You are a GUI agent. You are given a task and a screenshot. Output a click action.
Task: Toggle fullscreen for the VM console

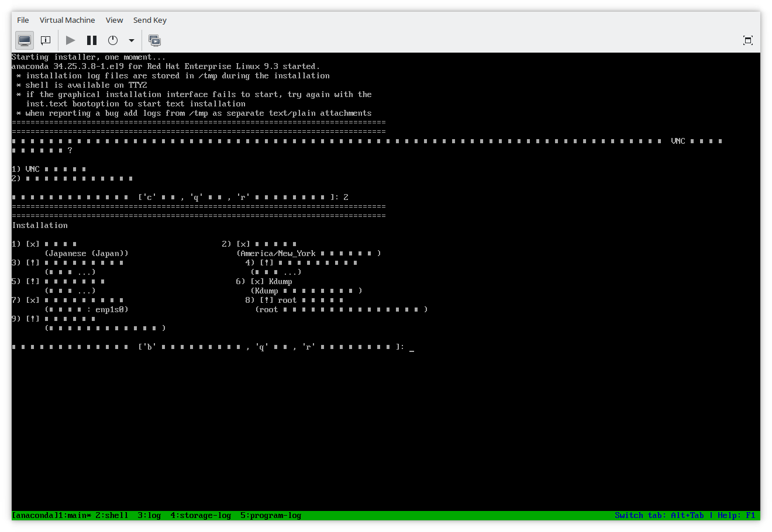point(748,40)
